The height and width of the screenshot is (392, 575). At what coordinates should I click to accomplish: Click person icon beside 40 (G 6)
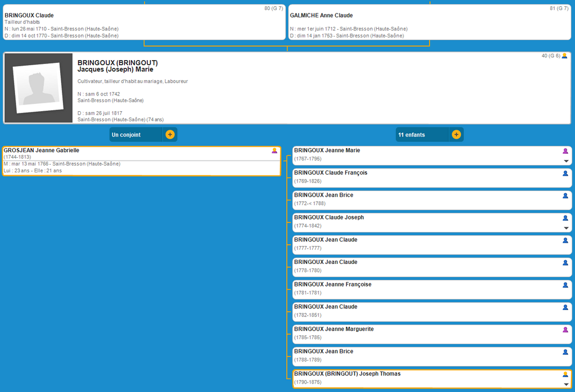pyautogui.click(x=564, y=56)
